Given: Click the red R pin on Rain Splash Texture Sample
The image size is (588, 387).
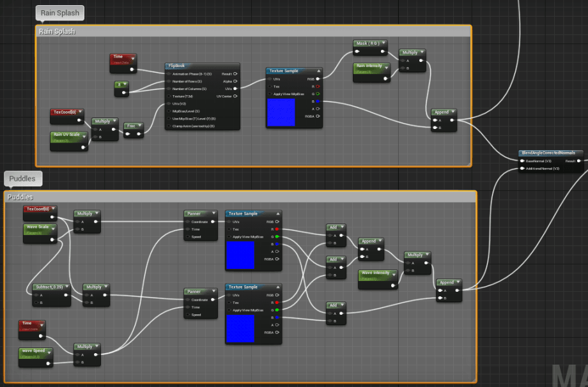Looking at the screenshot, I should [x=318, y=87].
